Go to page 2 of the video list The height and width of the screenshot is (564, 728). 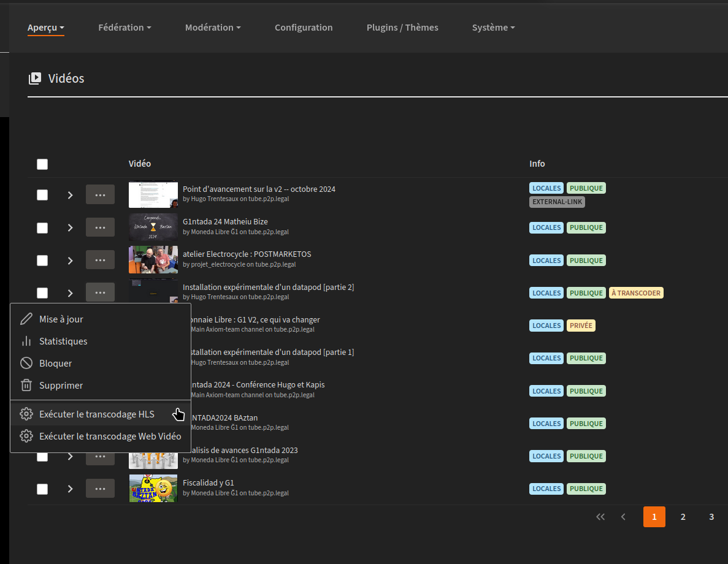coord(683,517)
